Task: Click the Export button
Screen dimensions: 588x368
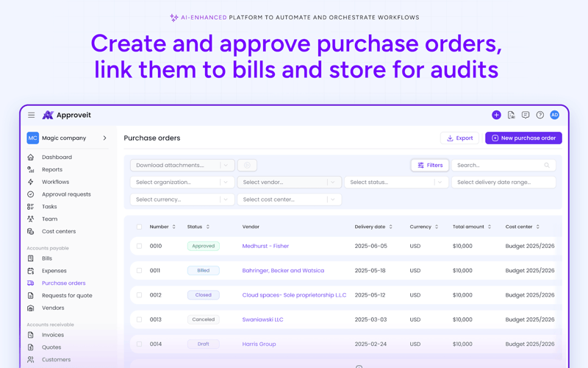Action: (x=459, y=138)
